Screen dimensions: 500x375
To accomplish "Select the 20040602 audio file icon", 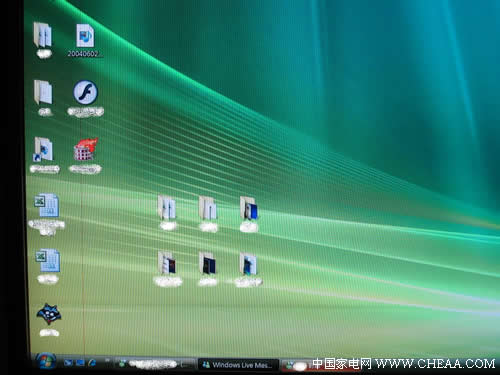I will (x=85, y=36).
